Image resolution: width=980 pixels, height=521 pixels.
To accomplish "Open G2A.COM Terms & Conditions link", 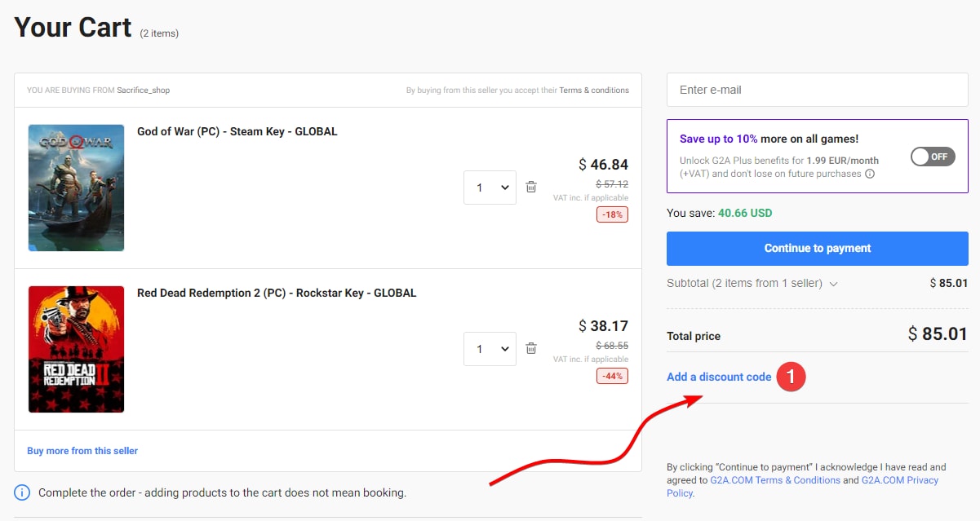I will (775, 480).
